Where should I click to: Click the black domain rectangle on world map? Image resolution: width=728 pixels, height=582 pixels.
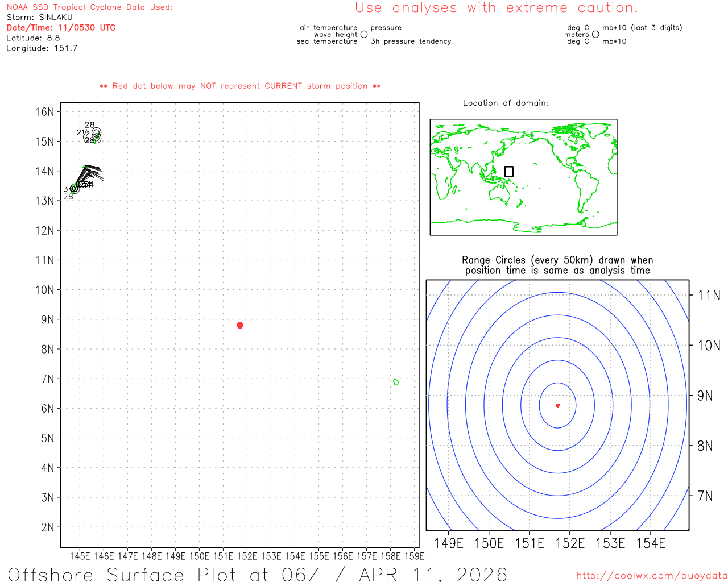coord(509,172)
